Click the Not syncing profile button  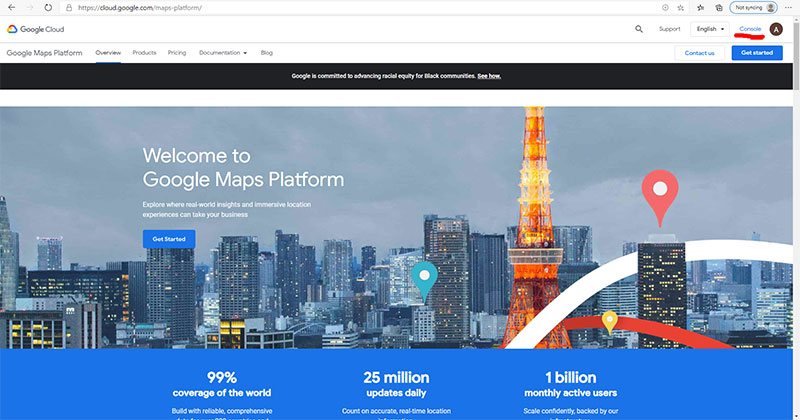tap(754, 8)
